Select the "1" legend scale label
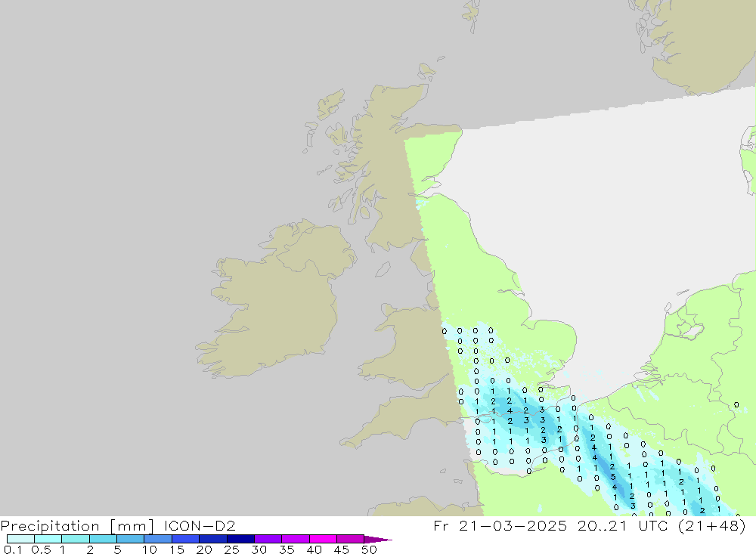The height and width of the screenshot is (554, 756). tap(62, 549)
